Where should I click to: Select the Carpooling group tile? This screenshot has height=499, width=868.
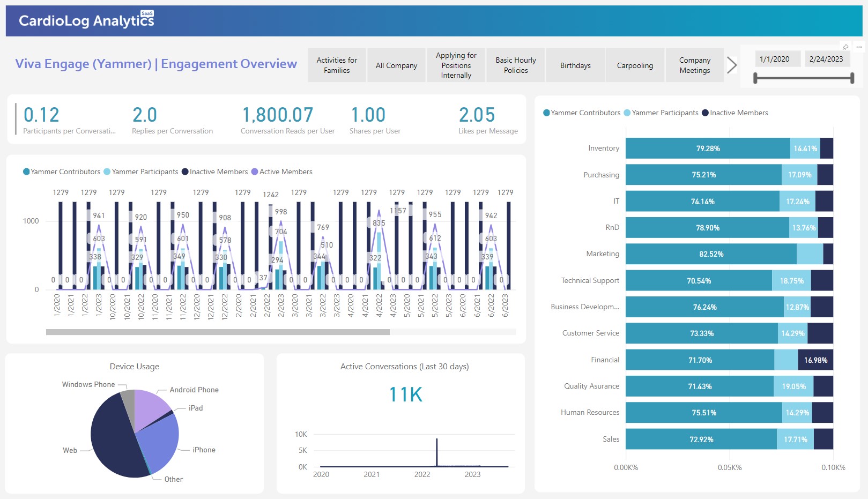point(635,65)
